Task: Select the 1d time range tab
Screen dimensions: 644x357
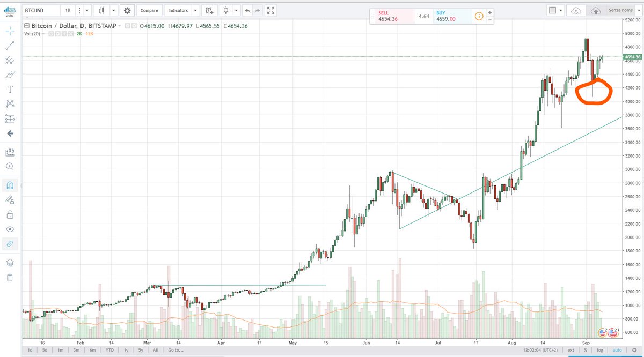Action: pos(30,350)
